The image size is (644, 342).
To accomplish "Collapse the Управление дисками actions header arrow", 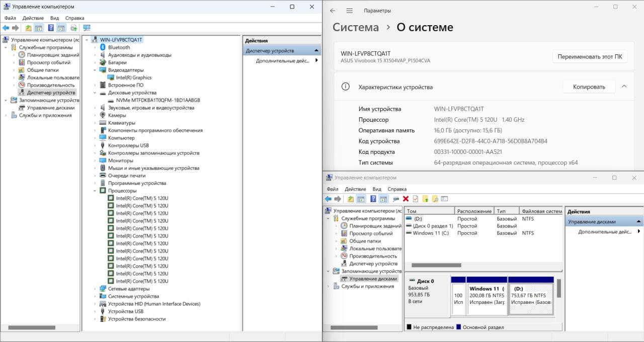I will click(638, 221).
